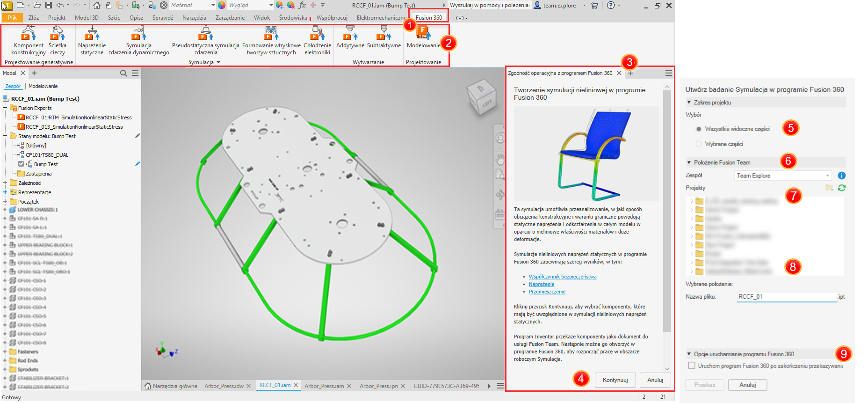Click the blue info icon next to Zespół

click(x=841, y=176)
